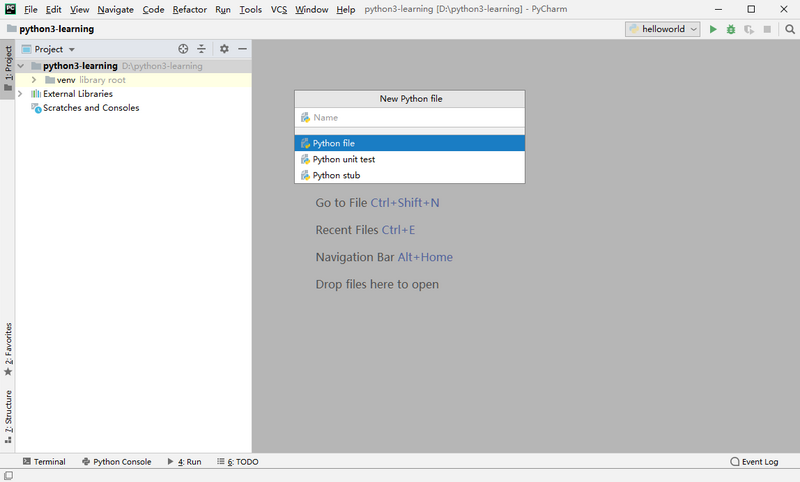The image size is (800, 482).
Task: Open the Event Log
Action: coord(754,462)
